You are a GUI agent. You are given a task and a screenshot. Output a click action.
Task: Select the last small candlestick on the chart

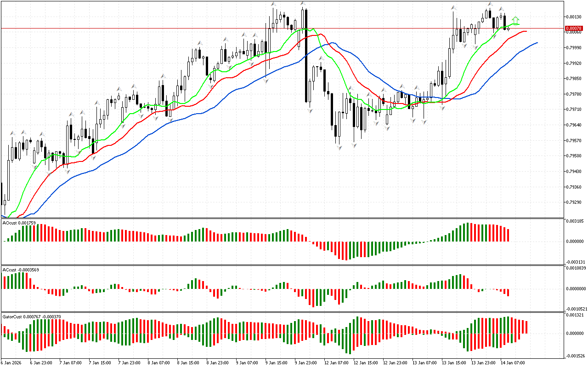[x=508, y=29]
